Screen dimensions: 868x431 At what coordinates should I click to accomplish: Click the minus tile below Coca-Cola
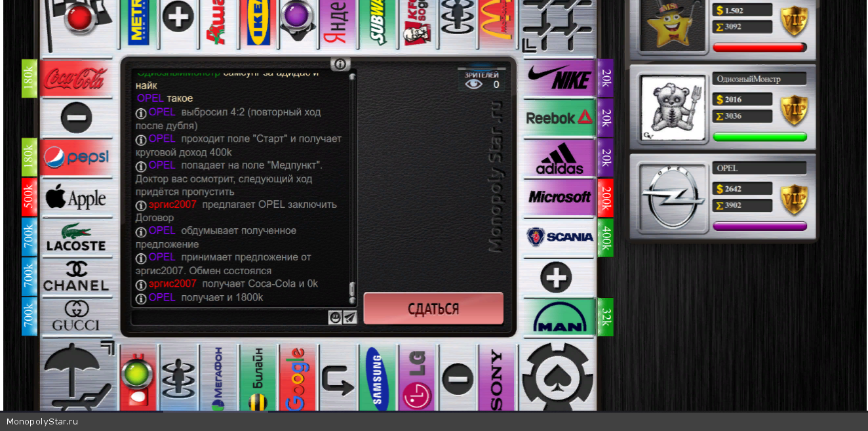(x=75, y=118)
